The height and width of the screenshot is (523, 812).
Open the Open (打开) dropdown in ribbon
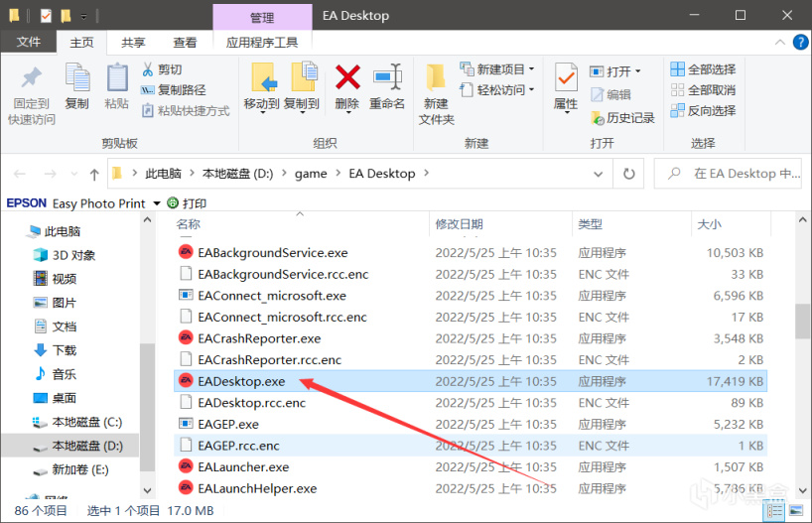(x=615, y=70)
